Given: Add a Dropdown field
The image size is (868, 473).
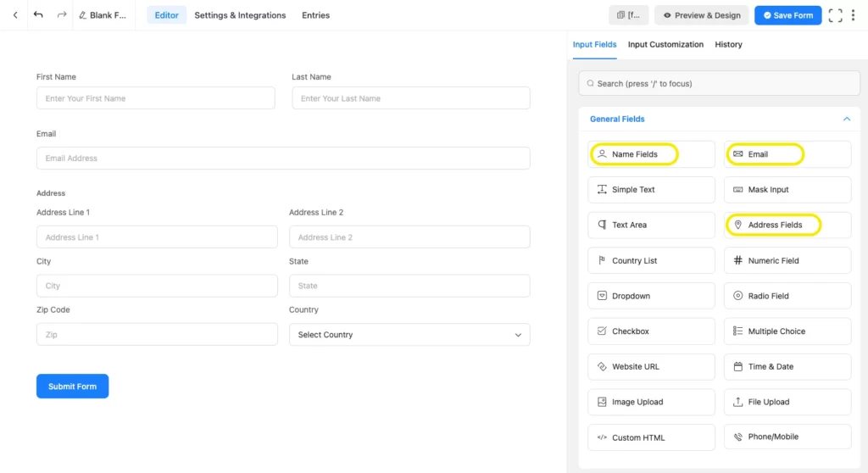Looking at the screenshot, I should click(x=651, y=296).
